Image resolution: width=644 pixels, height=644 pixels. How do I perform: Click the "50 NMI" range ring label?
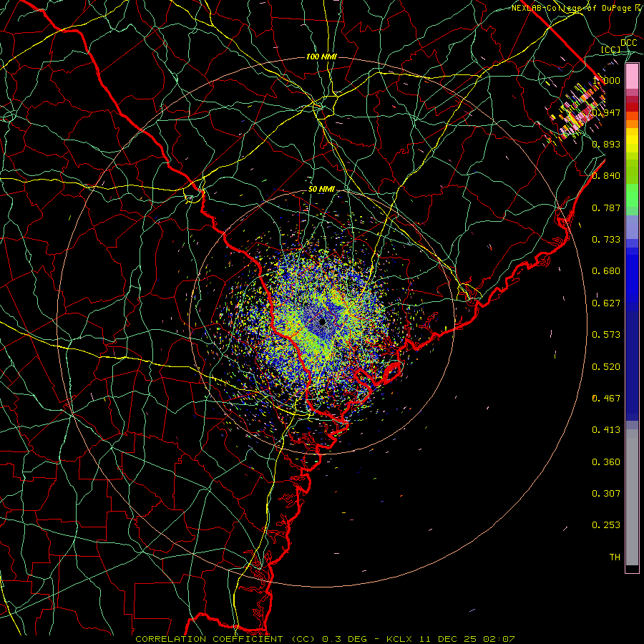(x=321, y=189)
